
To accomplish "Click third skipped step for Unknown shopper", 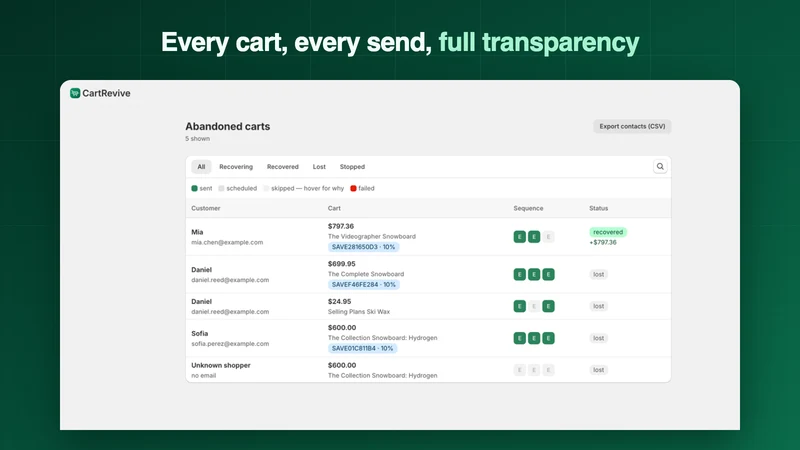I will tap(548, 370).
